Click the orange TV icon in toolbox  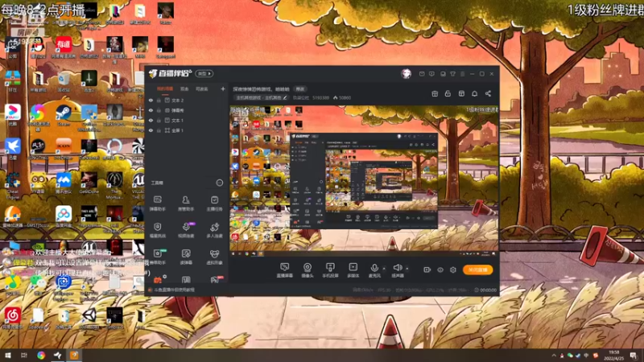click(x=158, y=279)
